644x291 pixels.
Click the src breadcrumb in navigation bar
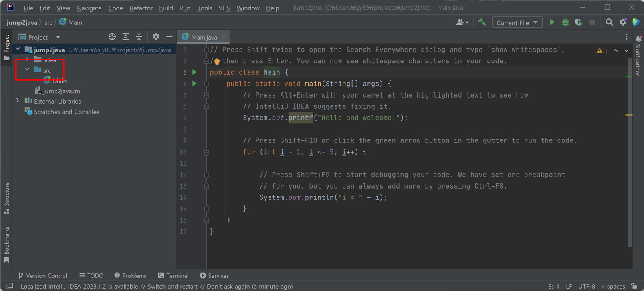pos(48,23)
